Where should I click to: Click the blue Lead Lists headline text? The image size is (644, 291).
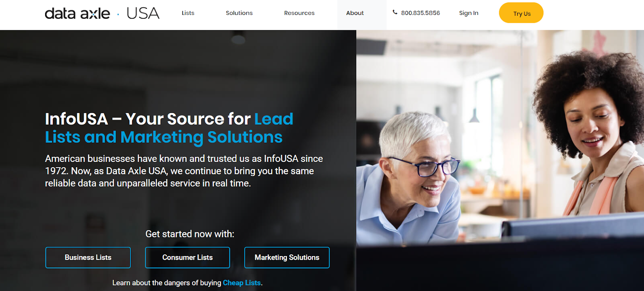(169, 129)
